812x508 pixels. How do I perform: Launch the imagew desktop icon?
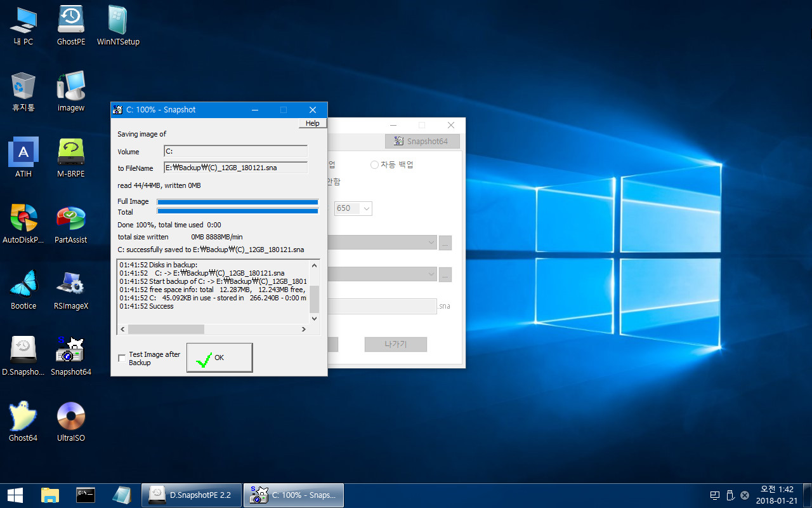pos(71,91)
